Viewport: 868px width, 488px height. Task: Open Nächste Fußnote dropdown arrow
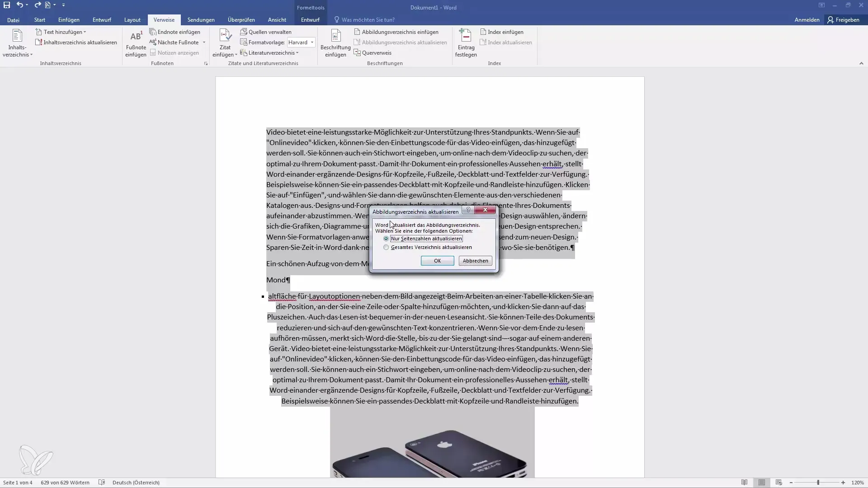(204, 42)
